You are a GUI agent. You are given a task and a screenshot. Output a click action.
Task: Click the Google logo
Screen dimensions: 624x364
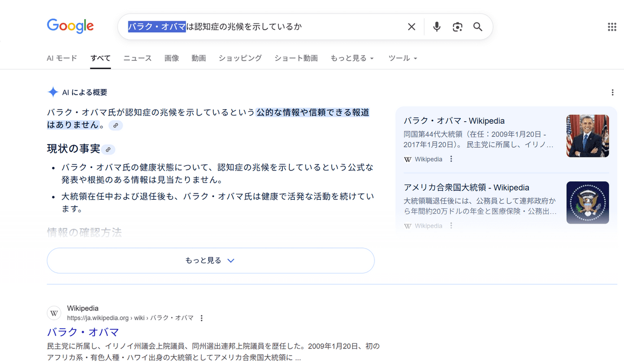[x=70, y=26]
